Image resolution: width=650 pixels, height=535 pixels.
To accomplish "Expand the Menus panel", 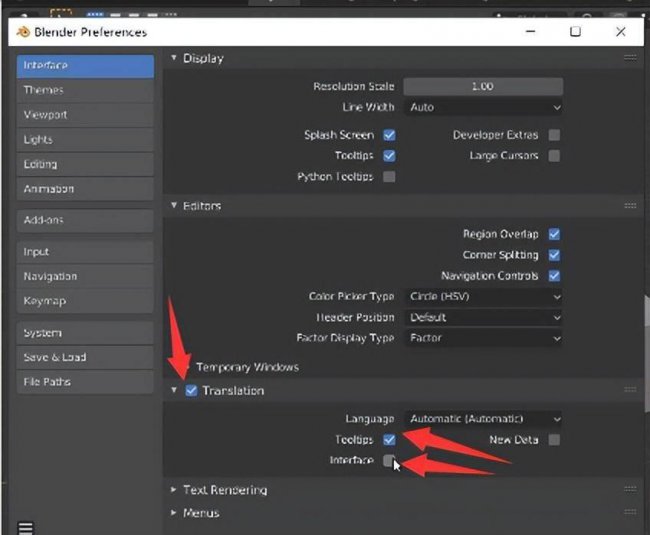I will (x=174, y=513).
